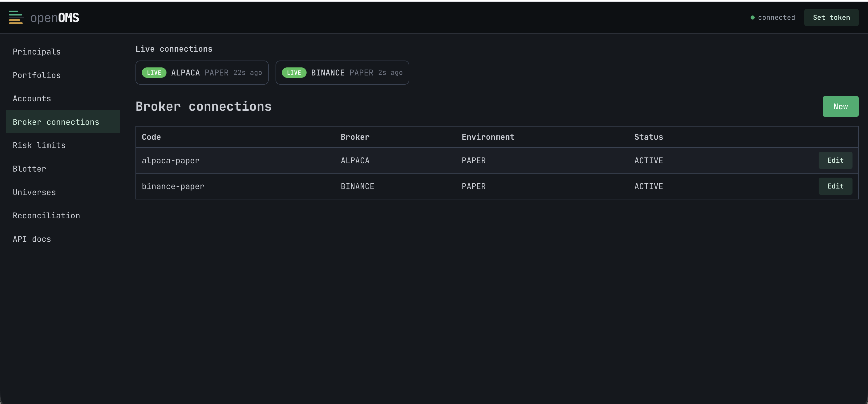The image size is (868, 404).
Task: Click the LIVE badge on BINANCE card
Action: click(x=294, y=72)
